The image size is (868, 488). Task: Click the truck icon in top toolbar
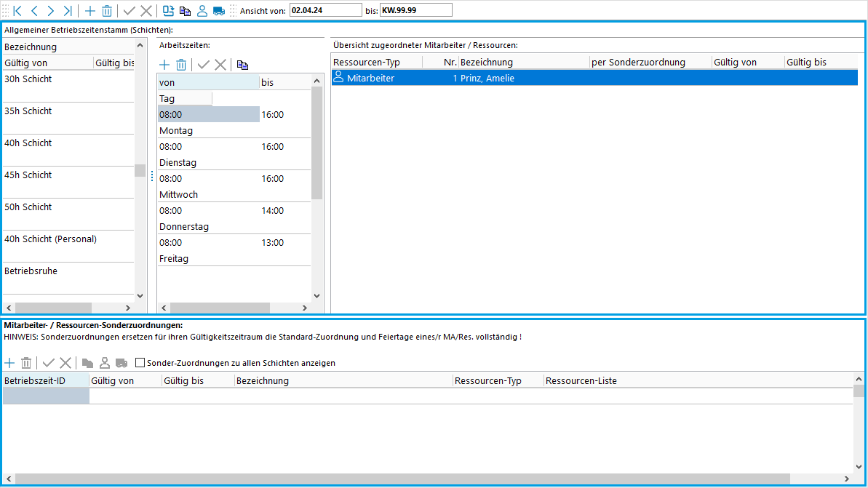tap(219, 10)
